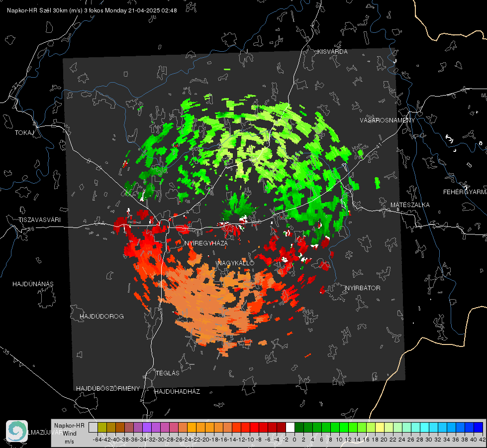Select the deep blue last legend swatch

479,427
